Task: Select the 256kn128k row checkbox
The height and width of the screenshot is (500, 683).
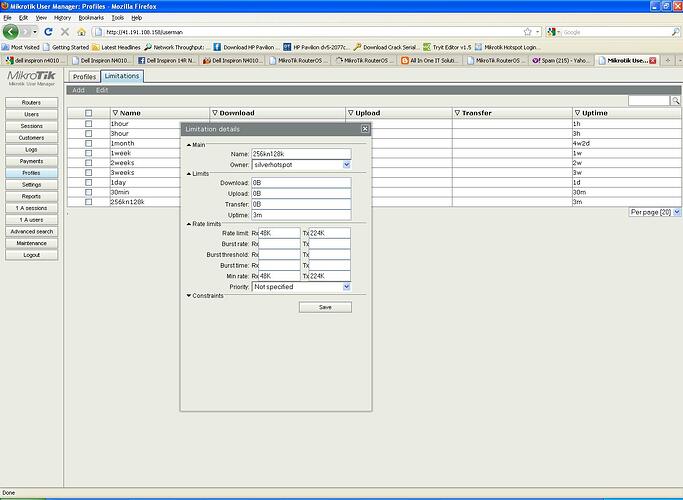Action: [x=89, y=202]
